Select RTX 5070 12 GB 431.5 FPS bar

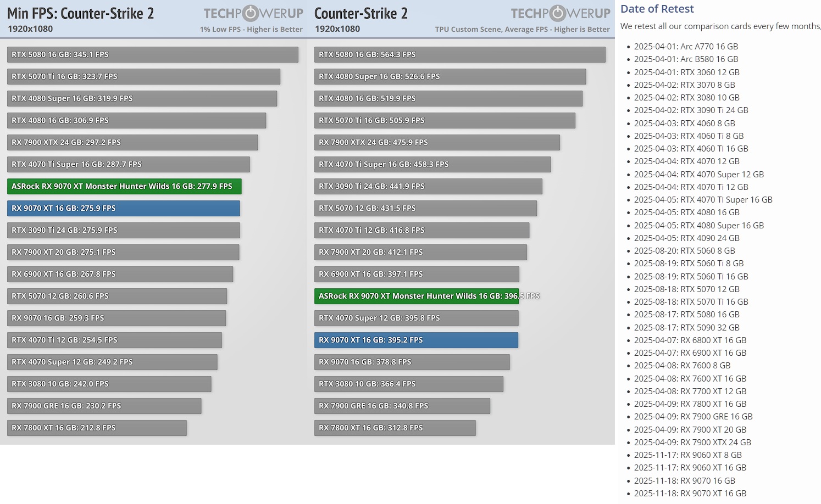(425, 208)
